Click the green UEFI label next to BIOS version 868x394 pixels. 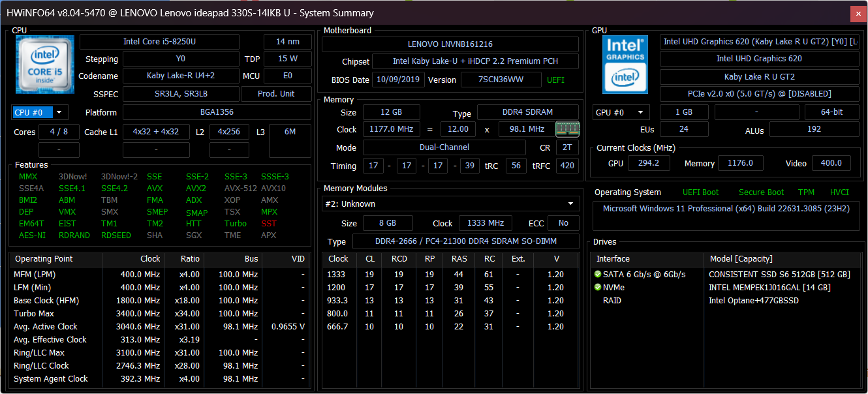pos(555,80)
